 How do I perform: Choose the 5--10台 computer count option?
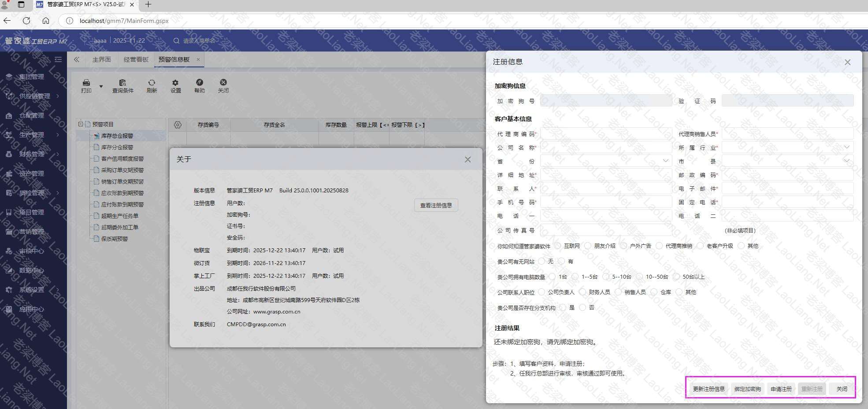tap(606, 276)
